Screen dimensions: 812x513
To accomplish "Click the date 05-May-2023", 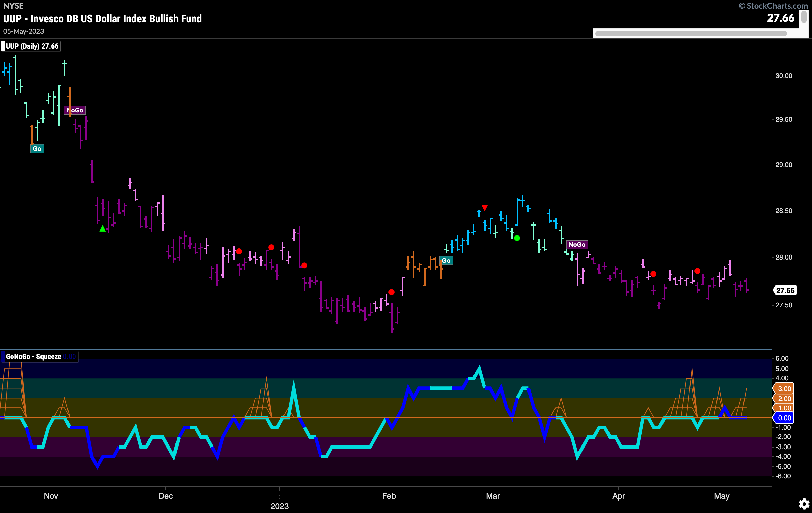I will (24, 31).
